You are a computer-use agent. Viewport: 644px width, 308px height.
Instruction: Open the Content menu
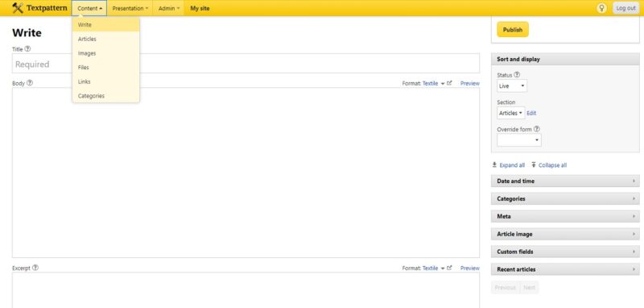click(89, 8)
